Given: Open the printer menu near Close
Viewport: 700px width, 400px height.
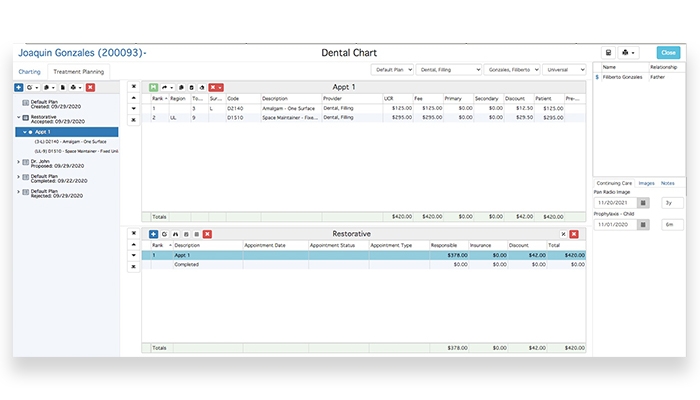Looking at the screenshot, I should click(x=628, y=53).
